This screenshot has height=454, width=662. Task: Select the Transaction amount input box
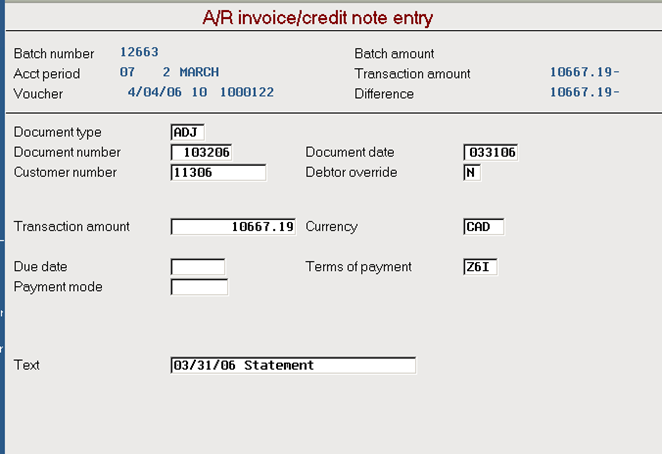233,227
